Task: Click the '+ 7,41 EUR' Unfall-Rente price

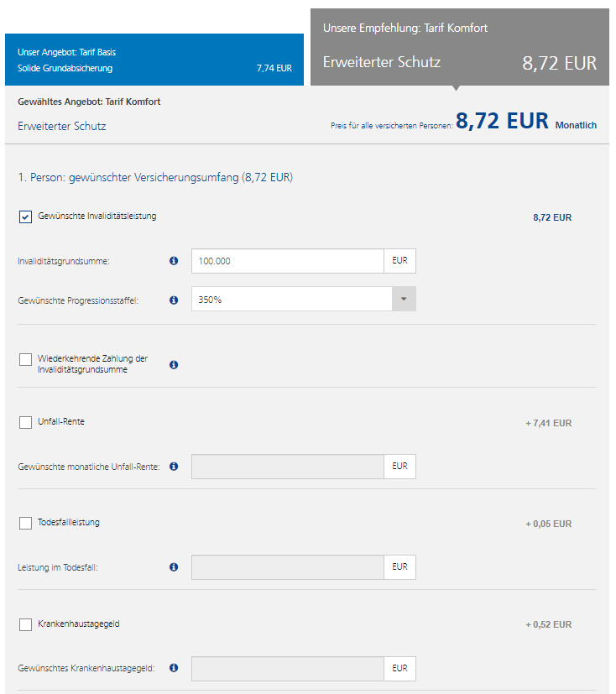Action: 549,423
